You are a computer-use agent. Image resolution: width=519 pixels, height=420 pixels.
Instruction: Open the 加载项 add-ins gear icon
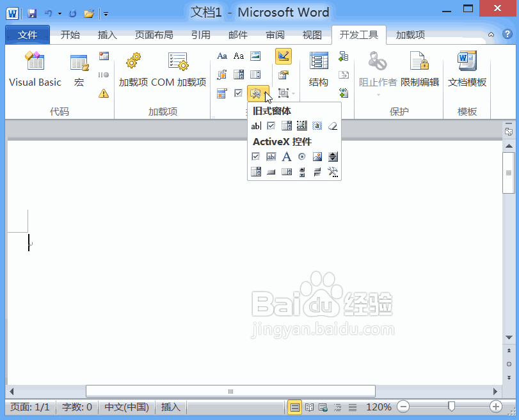coord(133,69)
